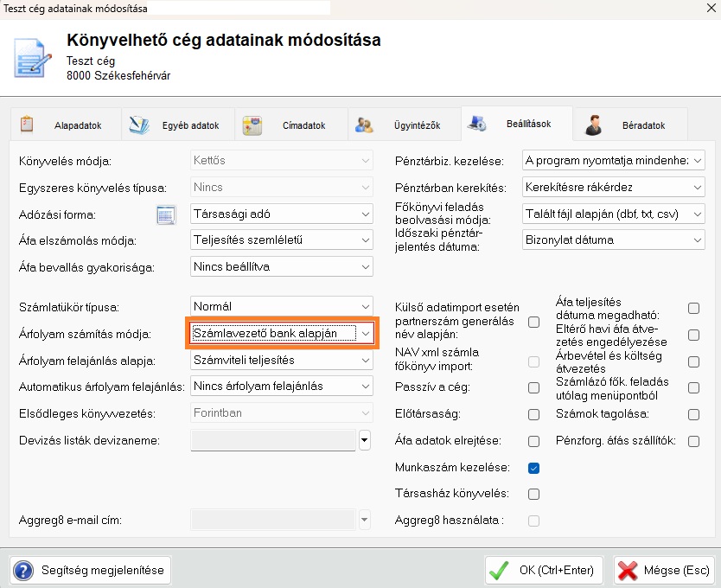Check the Számok tagolása option

[693, 414]
